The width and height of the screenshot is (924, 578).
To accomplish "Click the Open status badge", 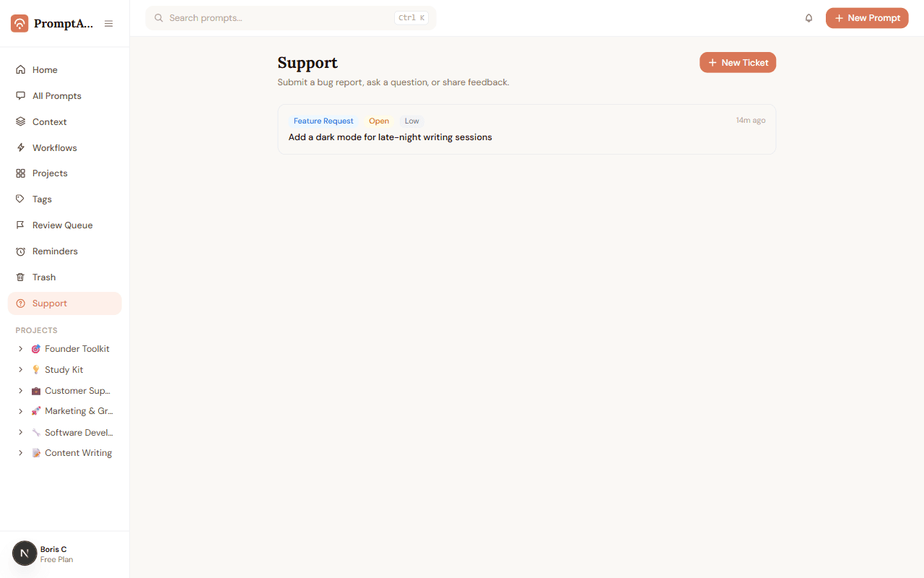I will tap(379, 121).
